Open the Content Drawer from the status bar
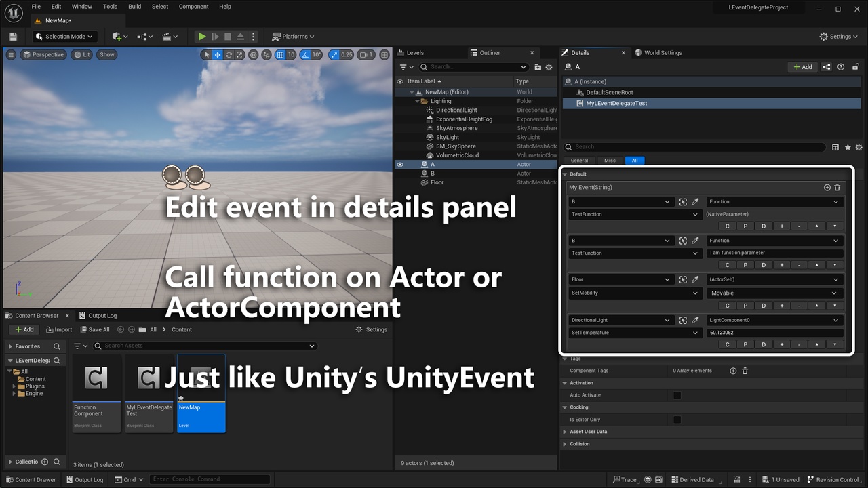Image resolution: width=868 pixels, height=488 pixels. click(31, 479)
